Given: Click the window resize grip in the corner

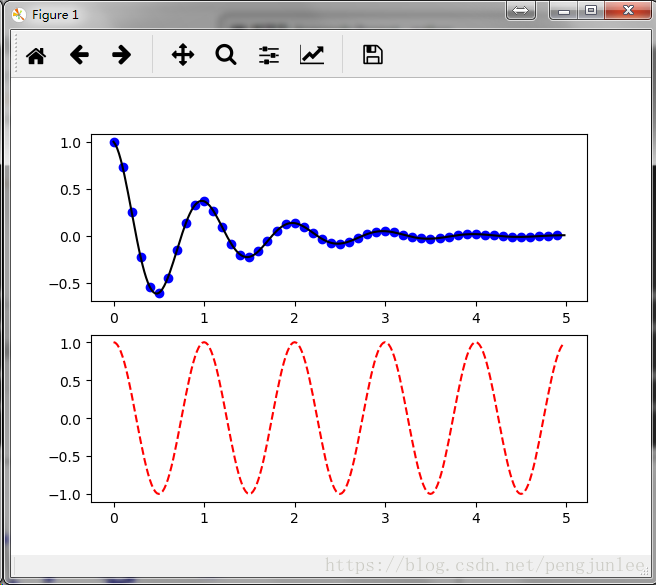Looking at the screenshot, I should tap(645, 572).
